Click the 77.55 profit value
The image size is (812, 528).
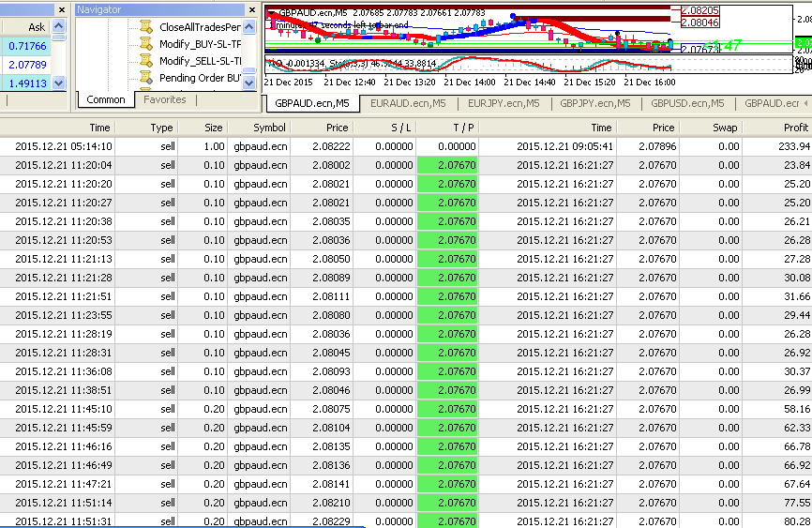tap(796, 503)
